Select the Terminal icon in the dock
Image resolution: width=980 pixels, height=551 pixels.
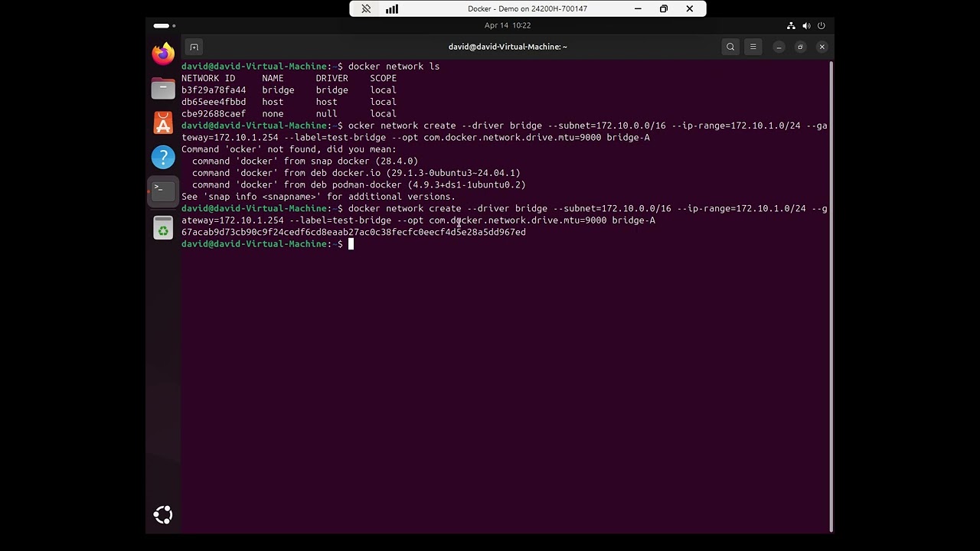[x=163, y=191]
